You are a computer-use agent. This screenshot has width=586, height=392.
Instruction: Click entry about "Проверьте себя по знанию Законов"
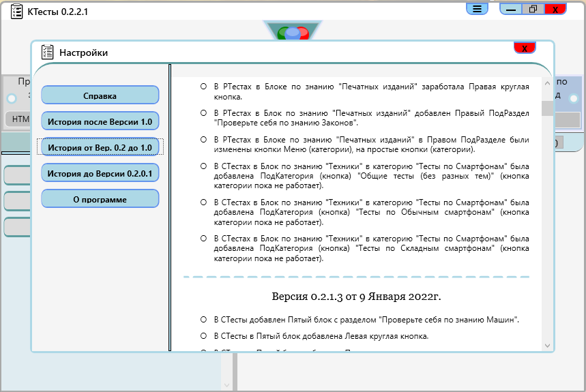click(x=371, y=117)
